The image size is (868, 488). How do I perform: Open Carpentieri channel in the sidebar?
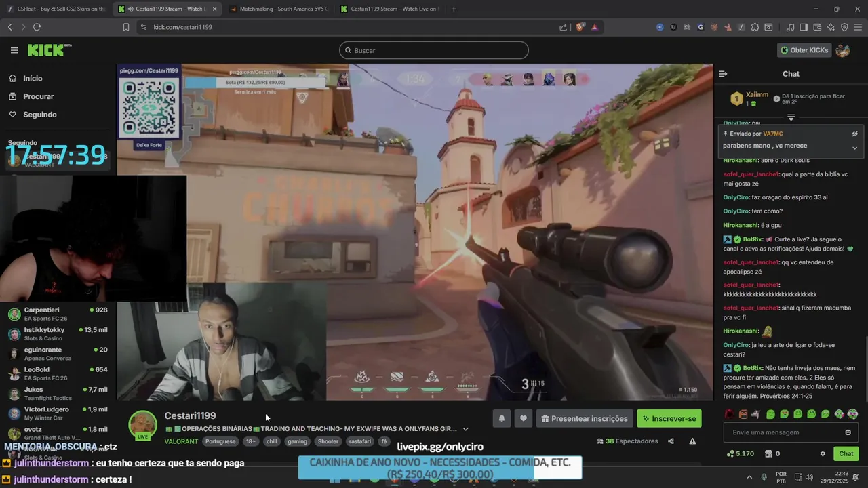[58, 314]
